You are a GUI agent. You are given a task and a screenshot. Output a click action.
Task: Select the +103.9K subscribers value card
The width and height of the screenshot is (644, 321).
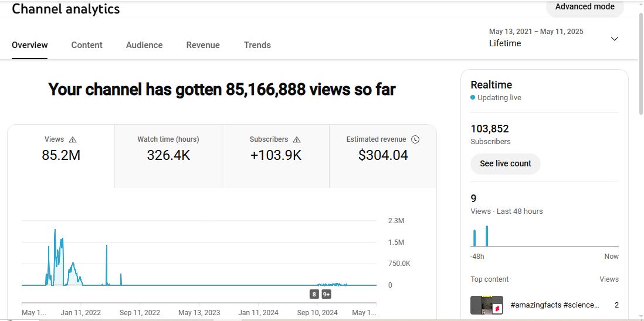(276, 155)
